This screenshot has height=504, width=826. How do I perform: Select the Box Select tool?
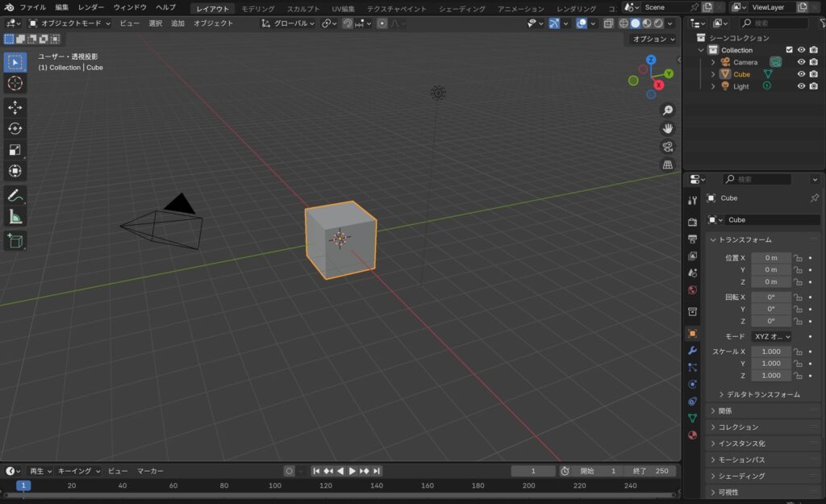pyautogui.click(x=15, y=62)
